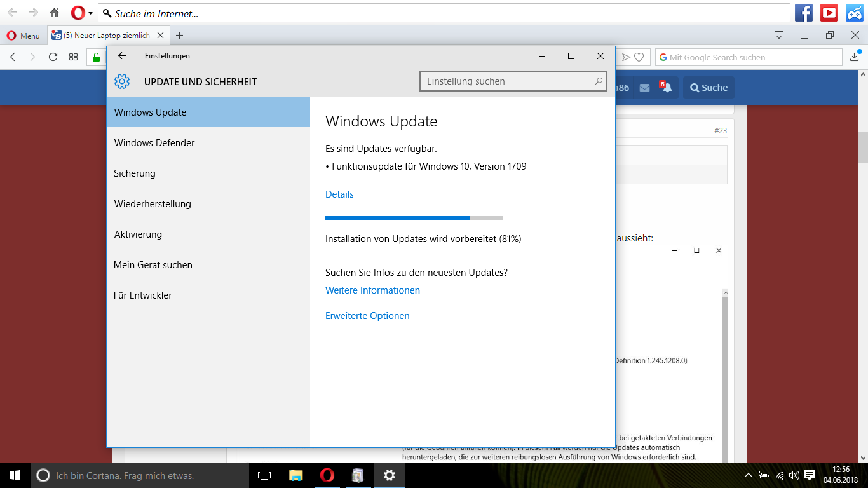Open Mein Gerät suchen section
This screenshot has height=488, width=868.
coord(208,264)
